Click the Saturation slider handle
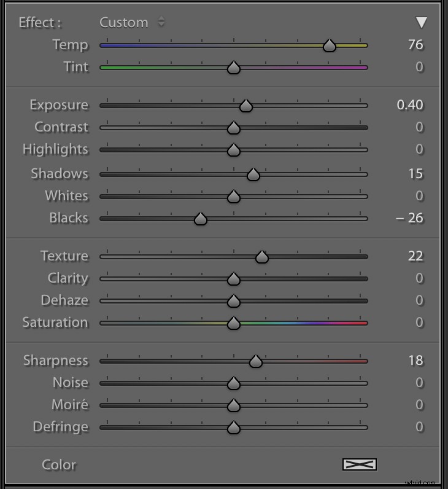Viewport: 448px width, 489px height. click(x=233, y=323)
